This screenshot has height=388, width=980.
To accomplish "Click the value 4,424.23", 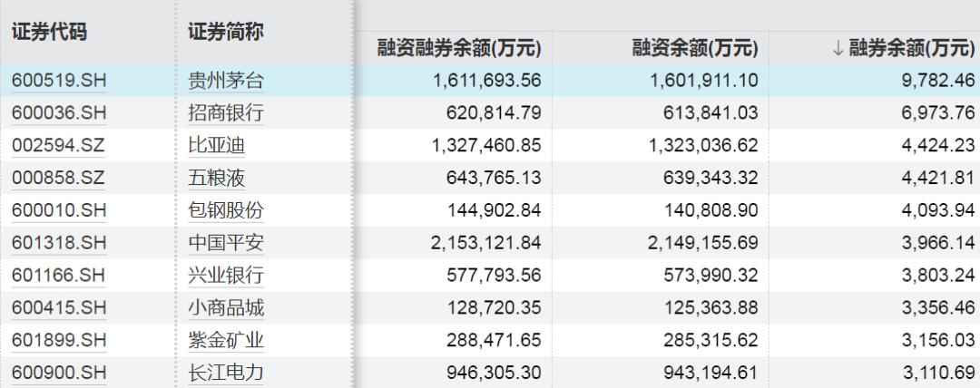I will pos(938,146).
